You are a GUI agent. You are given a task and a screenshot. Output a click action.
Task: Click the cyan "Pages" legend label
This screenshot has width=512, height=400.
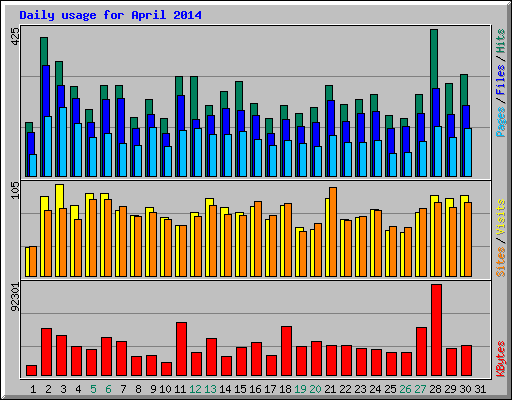(500, 122)
